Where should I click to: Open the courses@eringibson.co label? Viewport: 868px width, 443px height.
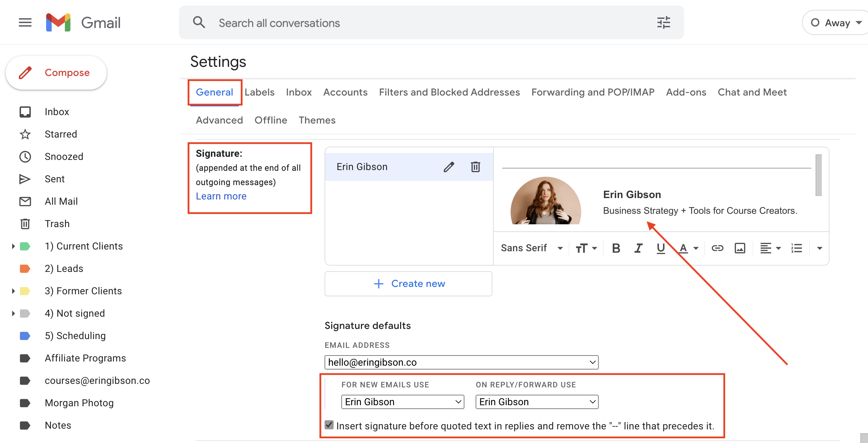[x=97, y=380]
